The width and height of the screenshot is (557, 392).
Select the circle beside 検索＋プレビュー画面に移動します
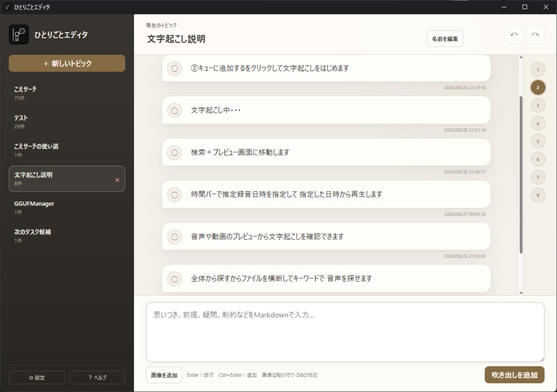(175, 153)
